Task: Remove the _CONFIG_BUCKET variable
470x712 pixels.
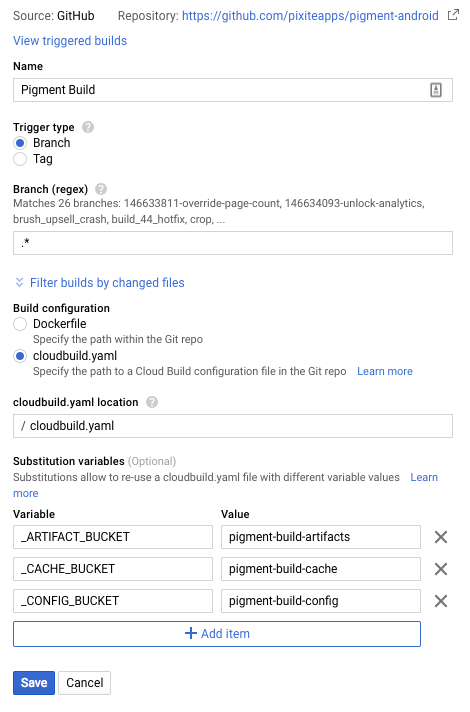Action: click(x=440, y=601)
